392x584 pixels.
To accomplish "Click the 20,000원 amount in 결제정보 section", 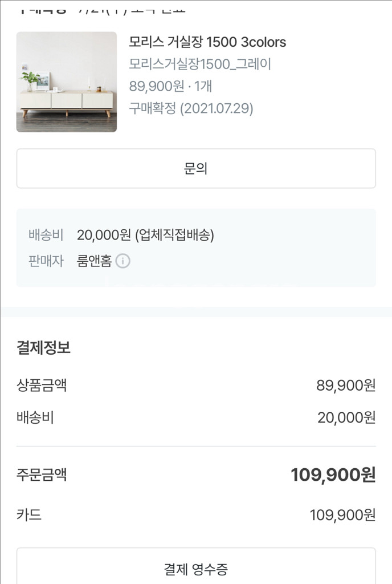I will click(346, 418).
